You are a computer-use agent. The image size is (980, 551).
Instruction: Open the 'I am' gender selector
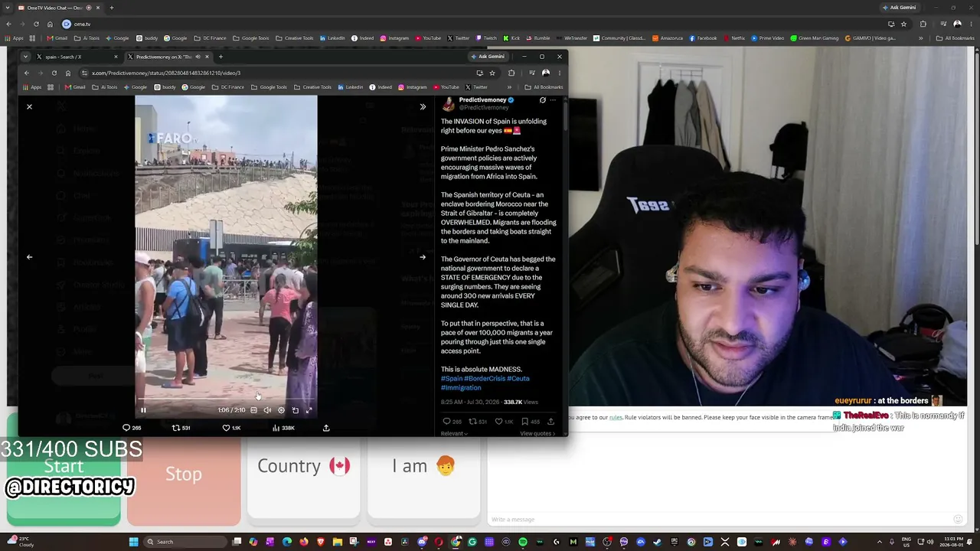423,466
